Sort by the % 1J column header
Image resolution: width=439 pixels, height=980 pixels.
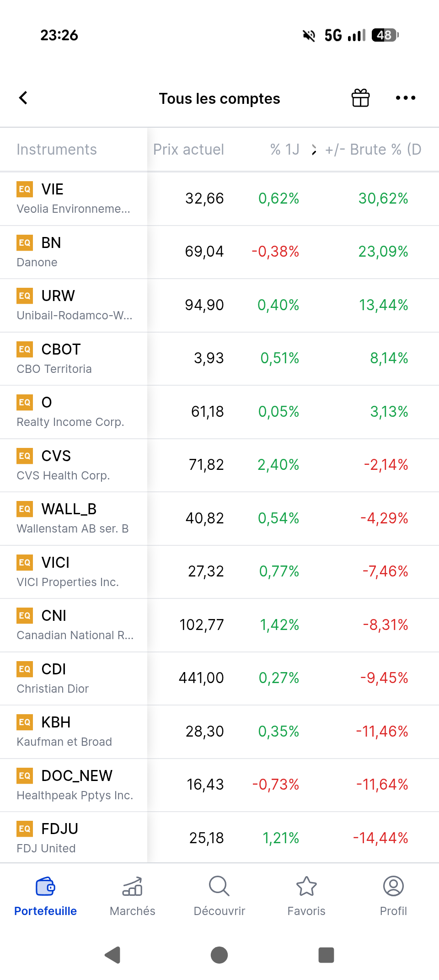(x=284, y=150)
